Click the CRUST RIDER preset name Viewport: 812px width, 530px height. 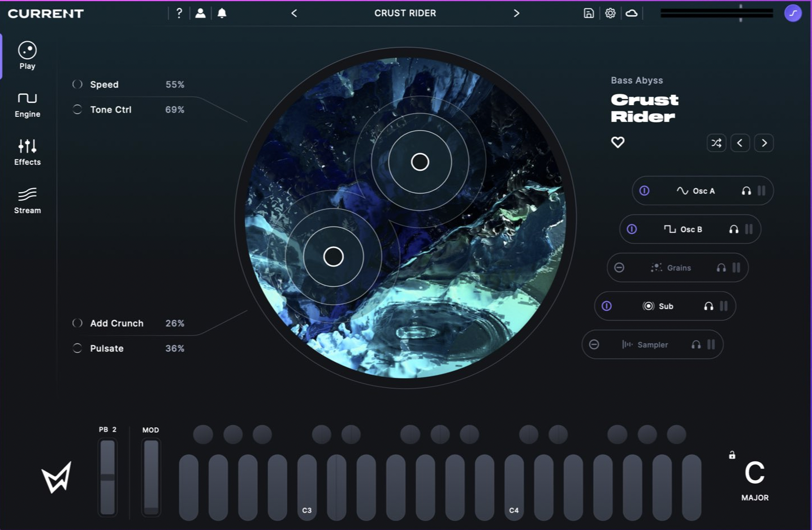[405, 13]
